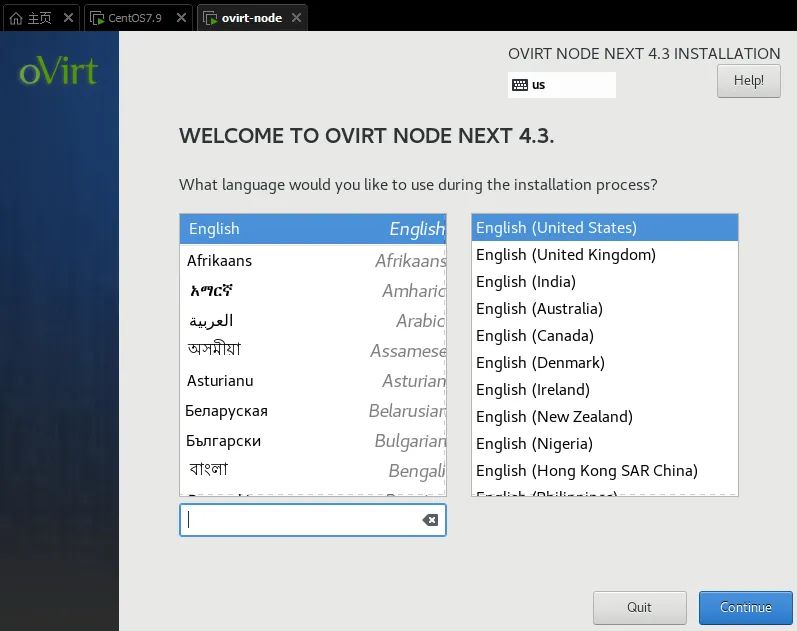The image size is (797, 631).
Task: Select English in the language list
Action: tap(313, 229)
